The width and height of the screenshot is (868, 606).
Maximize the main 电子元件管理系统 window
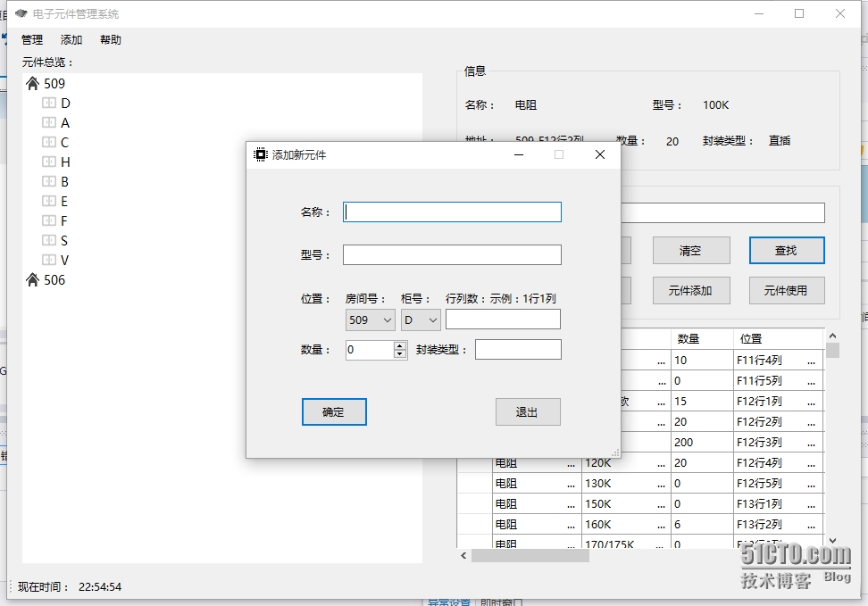tap(799, 13)
